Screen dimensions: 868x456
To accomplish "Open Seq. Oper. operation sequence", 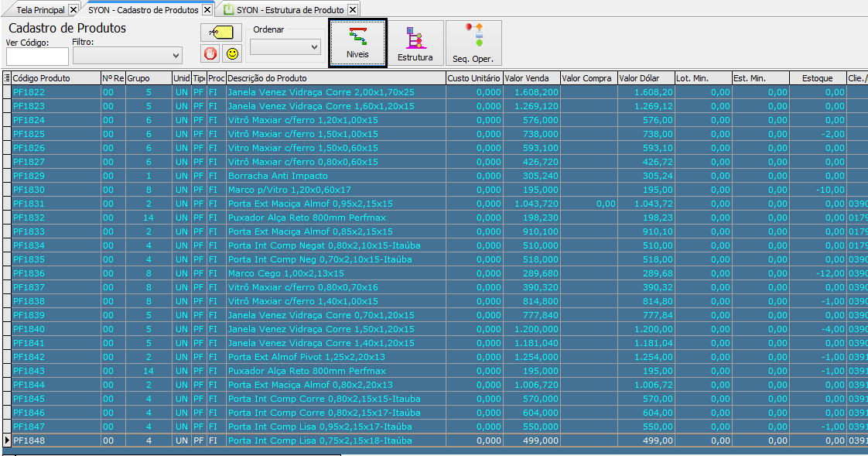I will 473,43.
